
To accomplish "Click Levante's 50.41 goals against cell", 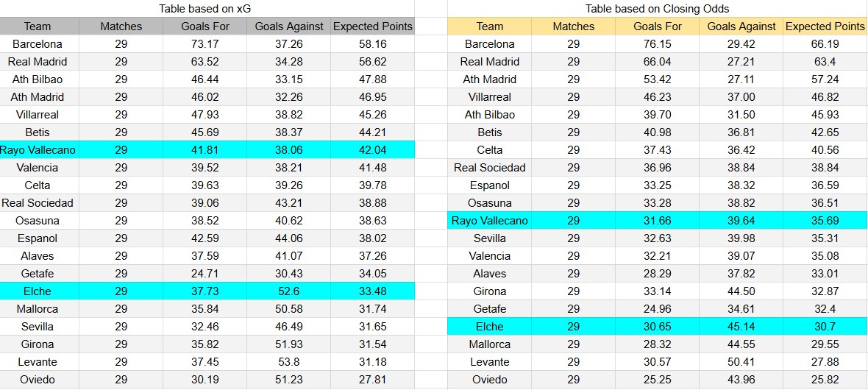I will click(741, 362).
